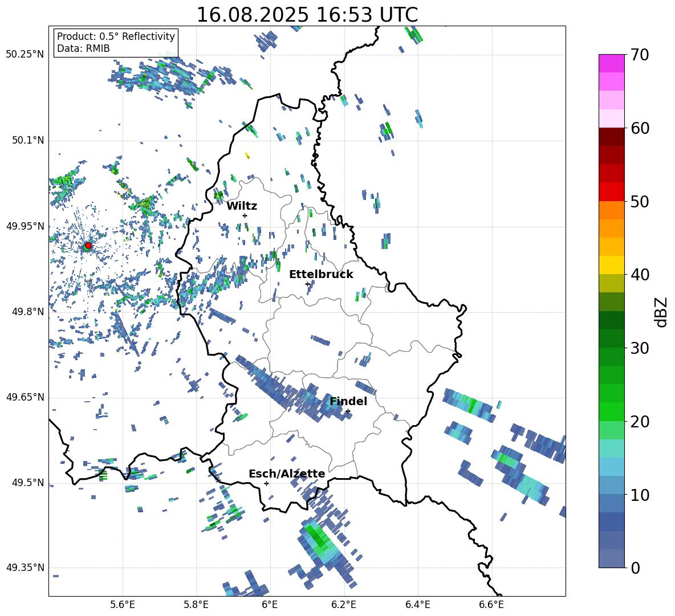Click the Ettelbruck cross marker

[307, 284]
